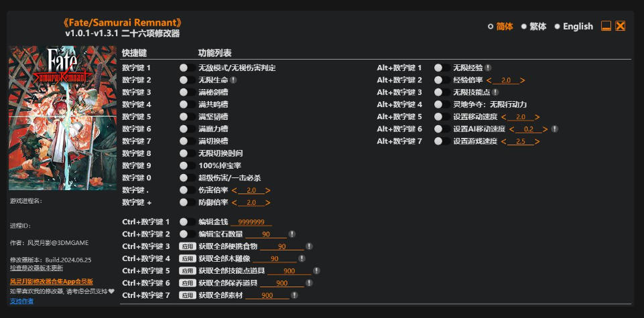Decrease 设置移动速度 value arrow
The image size is (644, 318).
click(x=503, y=117)
